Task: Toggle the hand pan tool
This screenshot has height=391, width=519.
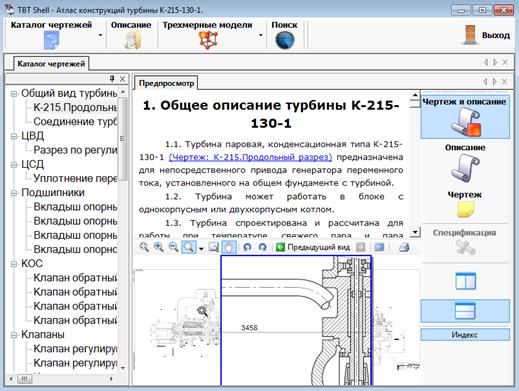Action: tap(229, 247)
